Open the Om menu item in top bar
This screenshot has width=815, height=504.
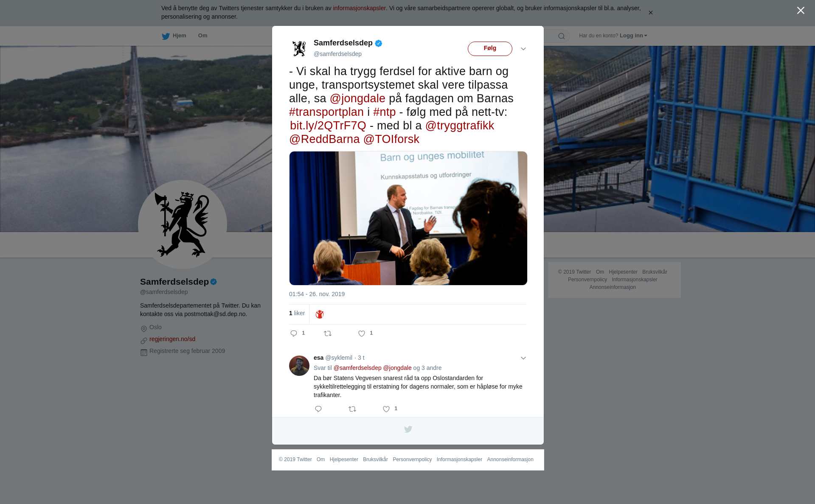(x=202, y=36)
